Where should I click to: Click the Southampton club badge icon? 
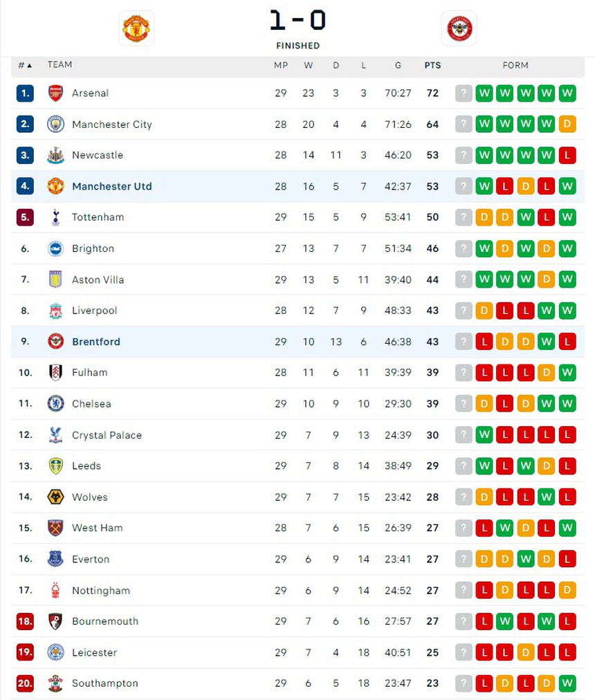click(55, 683)
